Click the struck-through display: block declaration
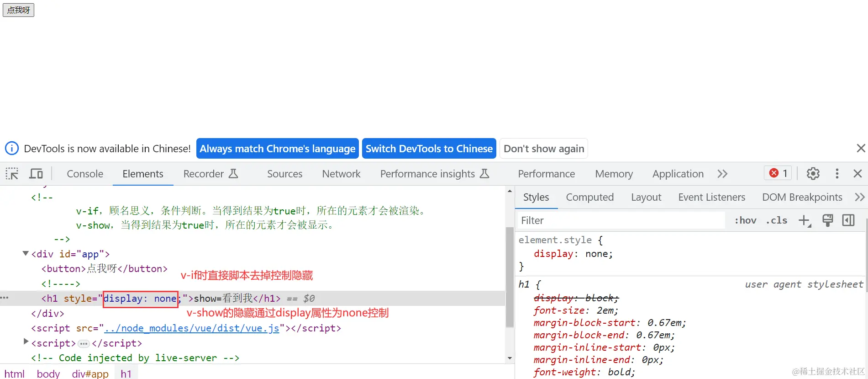The height and width of the screenshot is (379, 868). (576, 298)
